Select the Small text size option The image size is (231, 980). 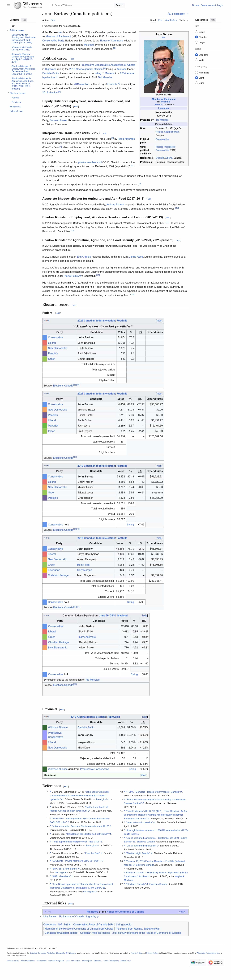tap(196, 32)
